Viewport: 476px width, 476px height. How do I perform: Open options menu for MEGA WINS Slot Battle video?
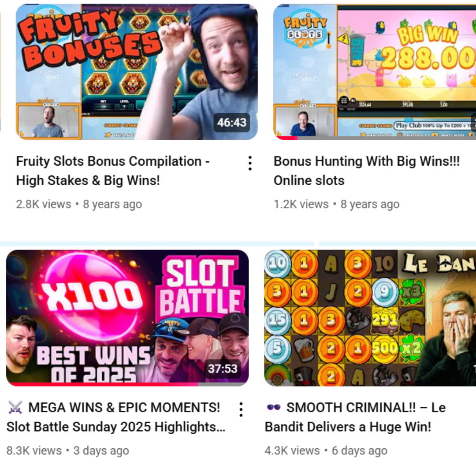click(x=241, y=409)
